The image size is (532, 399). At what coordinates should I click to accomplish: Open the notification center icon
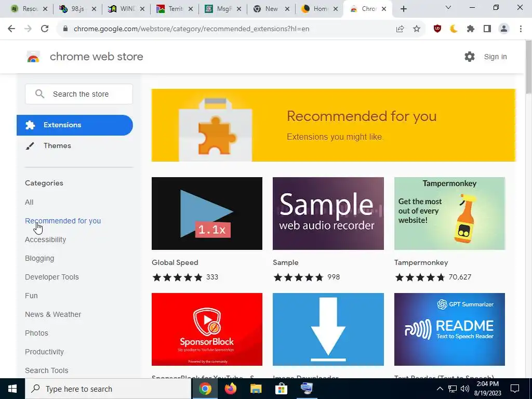pyautogui.click(x=515, y=389)
